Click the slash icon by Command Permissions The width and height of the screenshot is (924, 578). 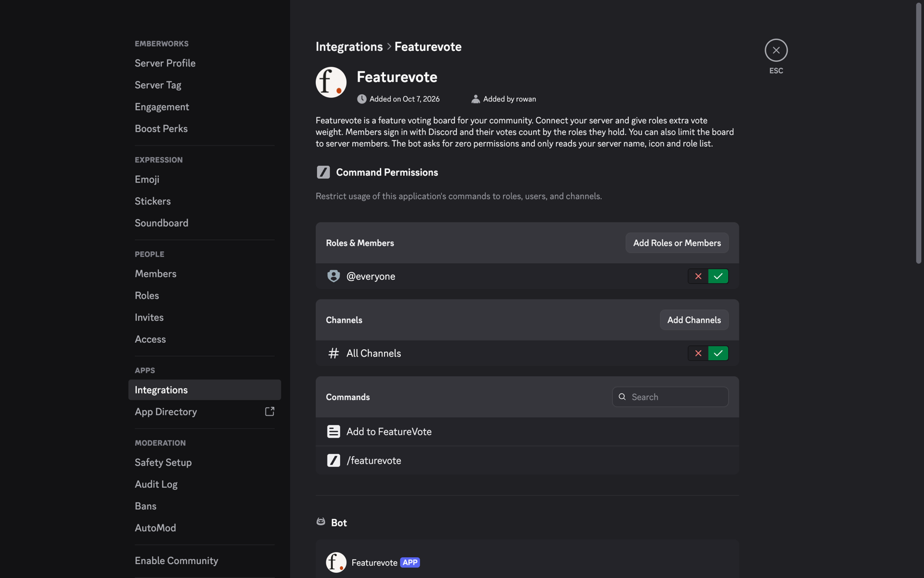[323, 172]
